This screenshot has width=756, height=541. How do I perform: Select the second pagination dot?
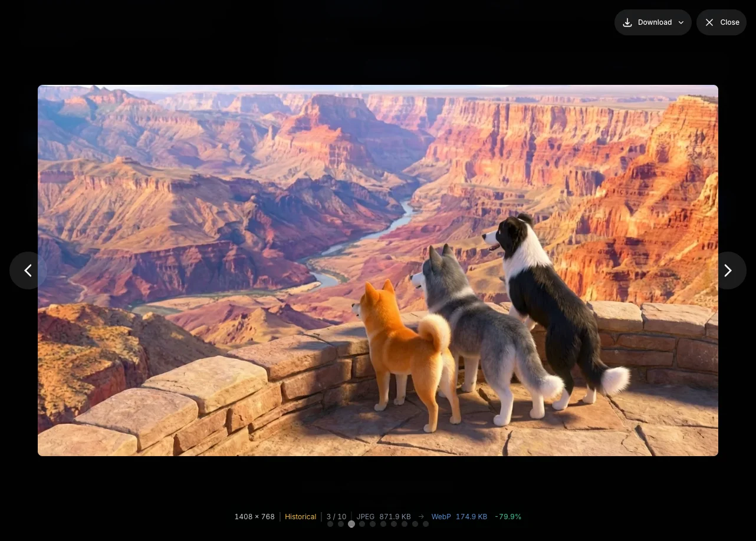(x=341, y=524)
